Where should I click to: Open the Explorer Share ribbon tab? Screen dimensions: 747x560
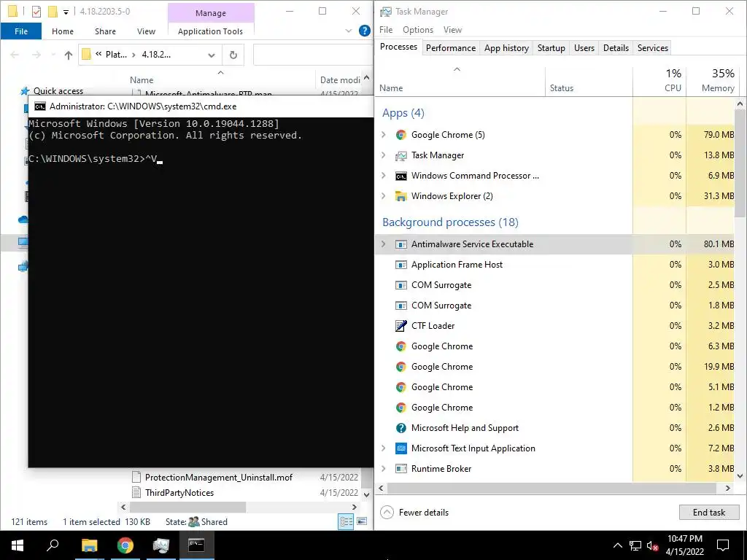tap(105, 31)
